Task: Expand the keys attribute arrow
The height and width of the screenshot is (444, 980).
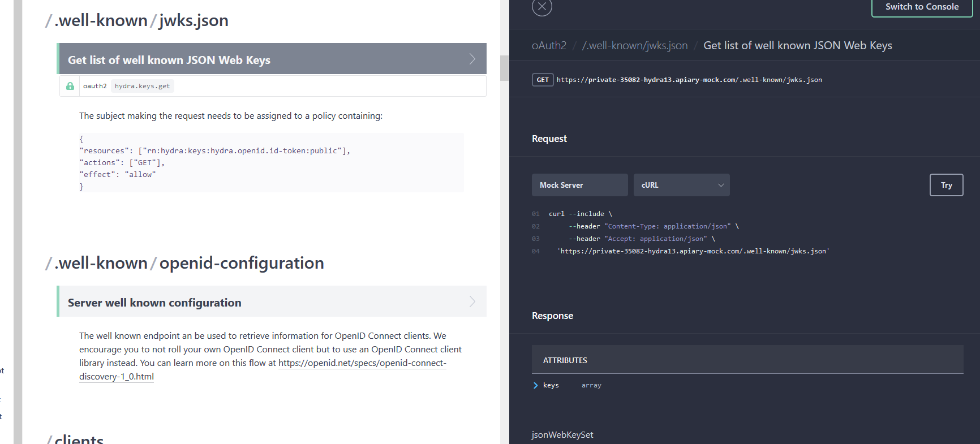Action: 535,385
